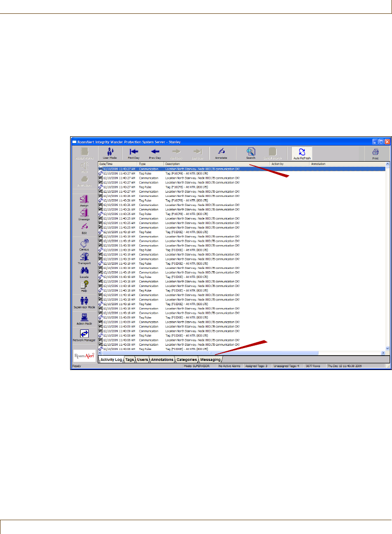This screenshot has height=534, width=392.
Task: Jump to First Day in toolbar
Action: tap(134, 153)
